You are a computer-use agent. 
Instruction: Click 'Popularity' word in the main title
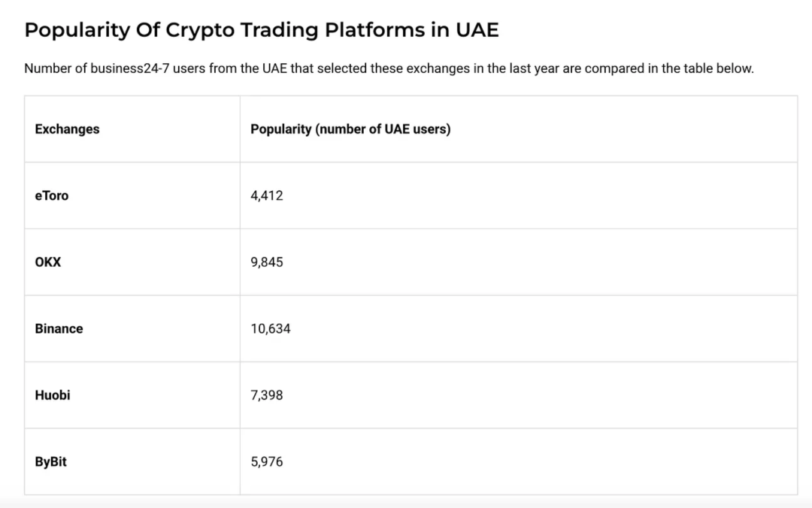click(77, 30)
